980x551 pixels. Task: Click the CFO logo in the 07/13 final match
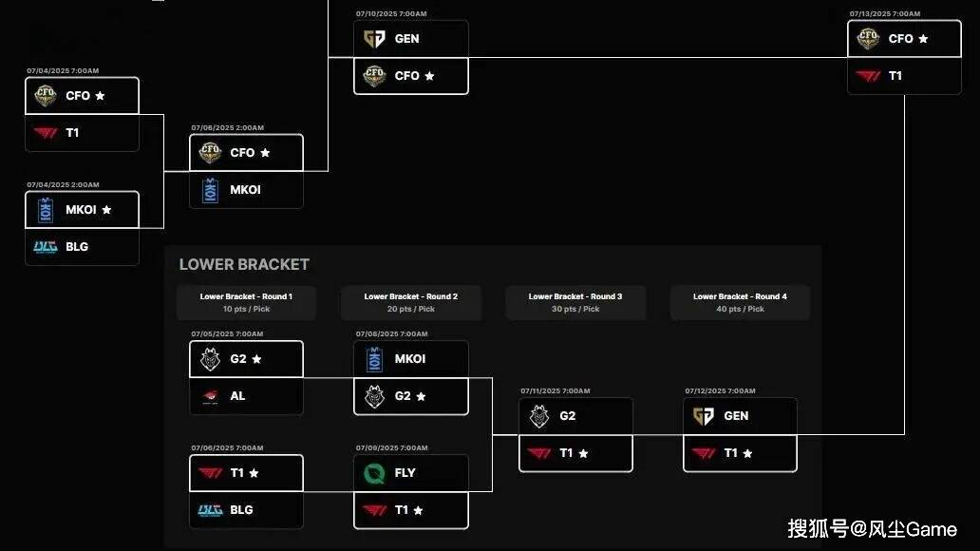(868, 39)
